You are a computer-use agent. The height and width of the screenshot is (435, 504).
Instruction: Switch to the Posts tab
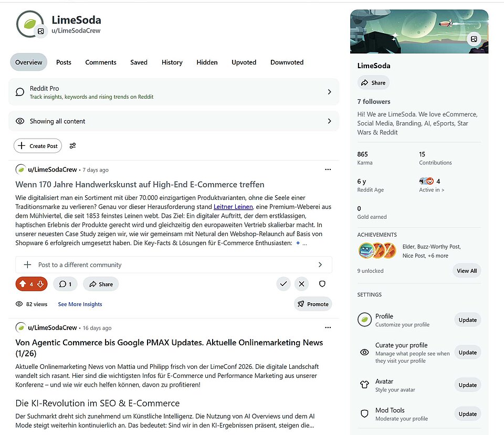point(64,62)
